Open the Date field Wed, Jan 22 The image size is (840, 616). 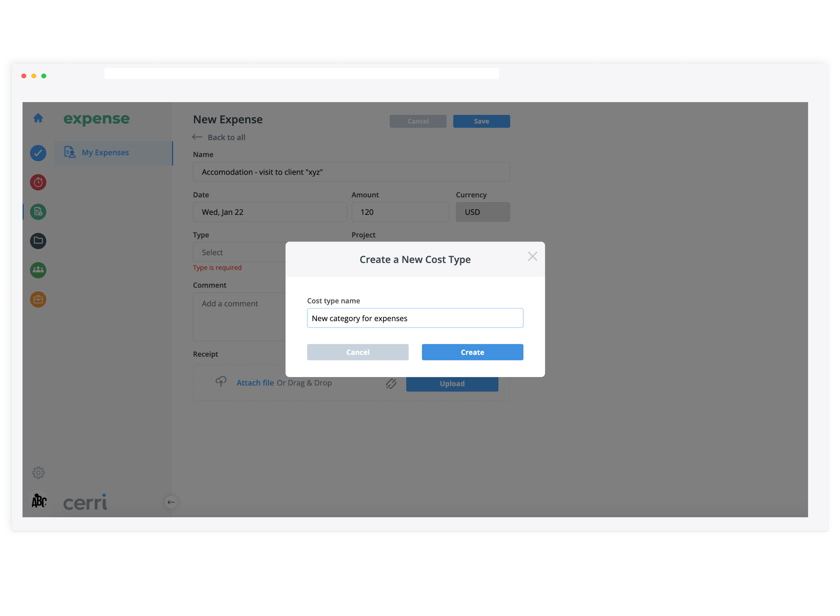(x=270, y=212)
